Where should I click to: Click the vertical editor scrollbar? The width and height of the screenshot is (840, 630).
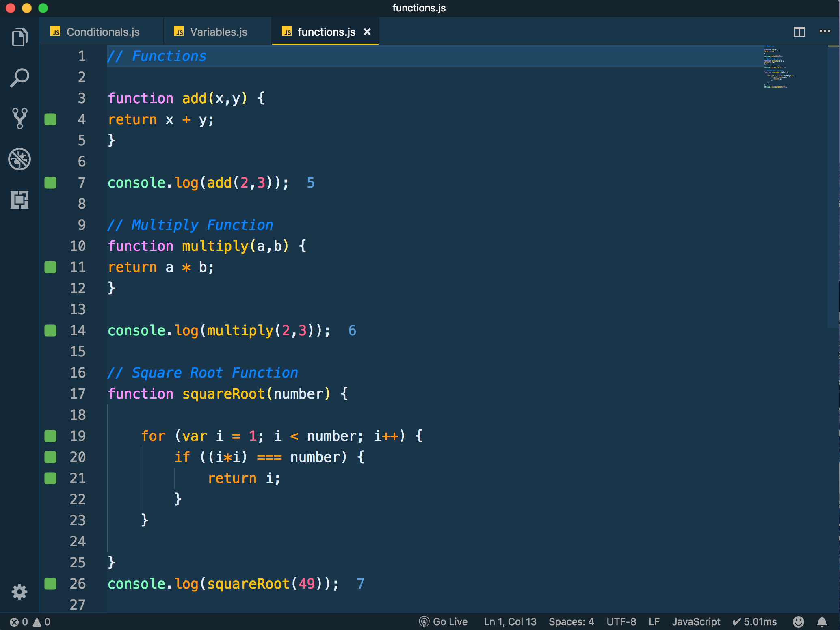(x=833, y=187)
